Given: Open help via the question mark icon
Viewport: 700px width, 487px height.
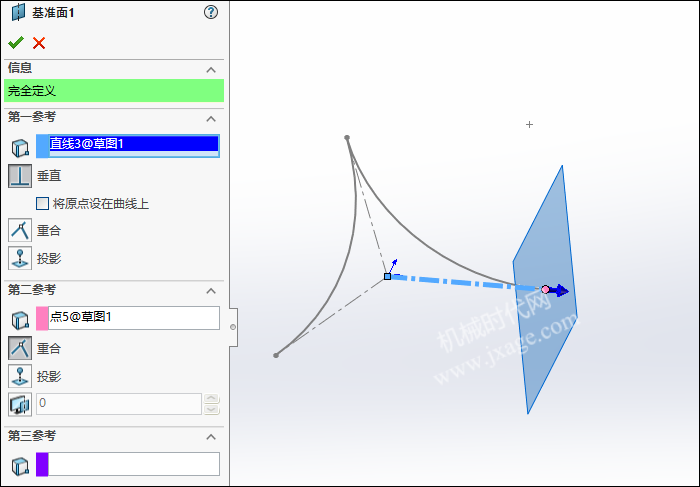Looking at the screenshot, I should point(211,12).
